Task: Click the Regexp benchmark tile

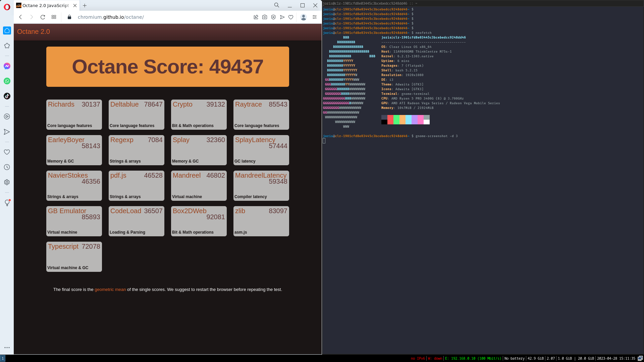Action: [137, 150]
